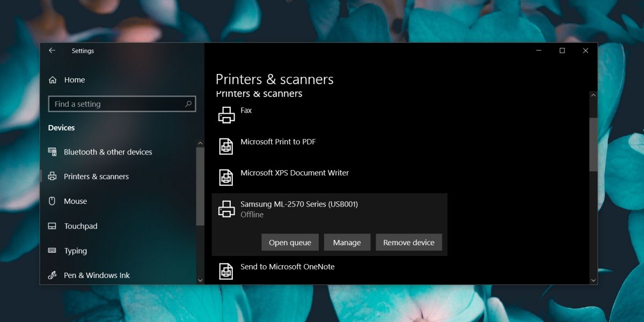Open Mouse settings
Viewport: 644px width, 322px height.
tap(75, 201)
